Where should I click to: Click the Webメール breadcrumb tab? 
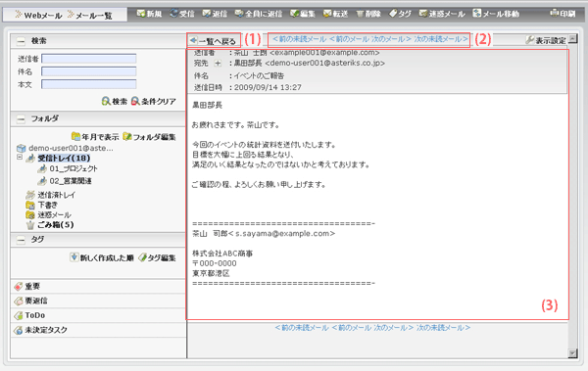(x=38, y=16)
